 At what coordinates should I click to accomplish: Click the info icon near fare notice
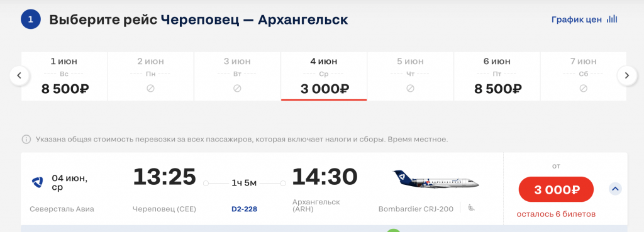tap(26, 140)
